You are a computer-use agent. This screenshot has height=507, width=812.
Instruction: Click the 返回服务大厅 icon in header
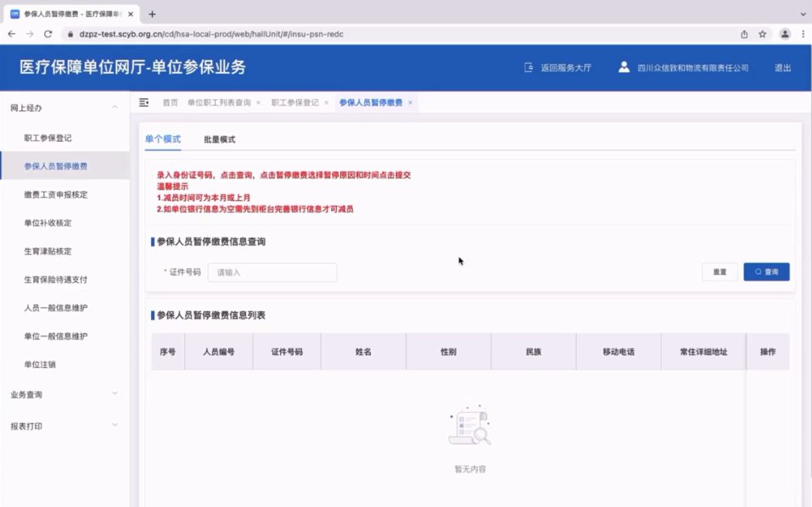pyautogui.click(x=529, y=68)
